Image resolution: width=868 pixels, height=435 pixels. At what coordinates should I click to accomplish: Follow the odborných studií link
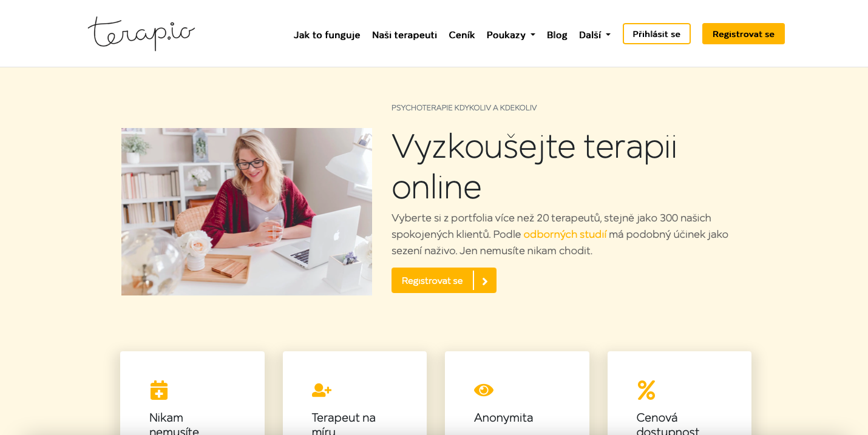pyautogui.click(x=565, y=234)
